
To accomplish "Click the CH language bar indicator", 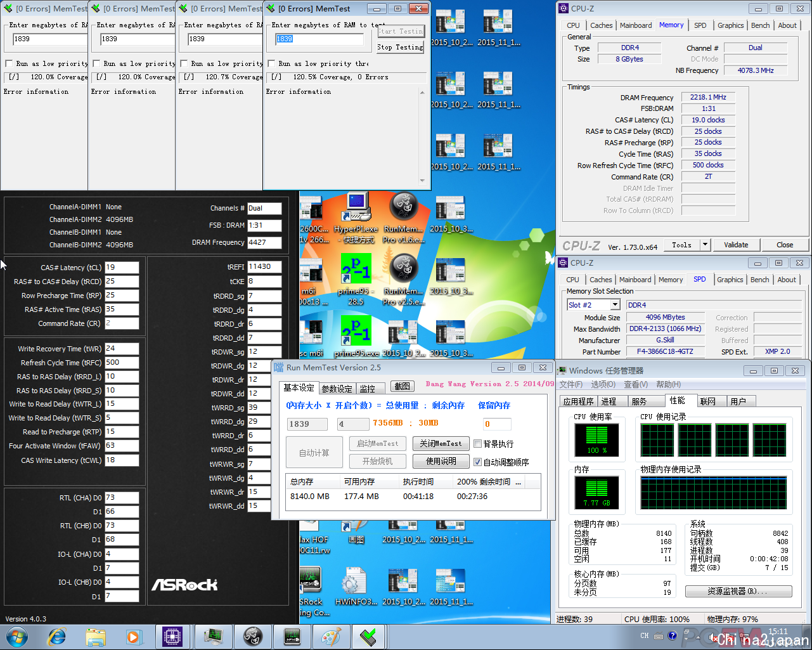I will pyautogui.click(x=645, y=635).
